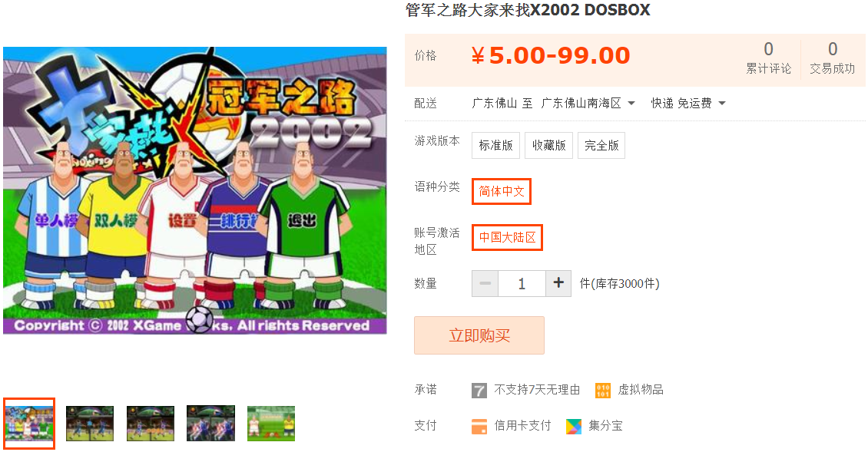Click the quantity input field
This screenshot has height=452, width=868.
[x=522, y=283]
